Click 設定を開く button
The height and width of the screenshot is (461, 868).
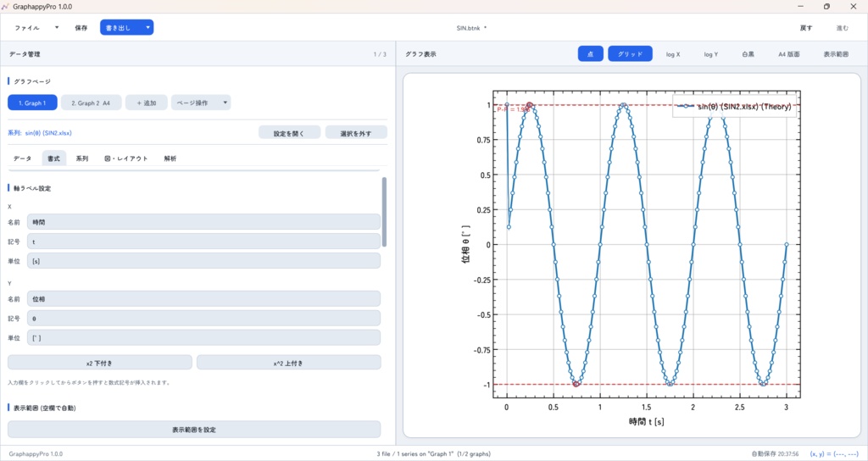(289, 133)
